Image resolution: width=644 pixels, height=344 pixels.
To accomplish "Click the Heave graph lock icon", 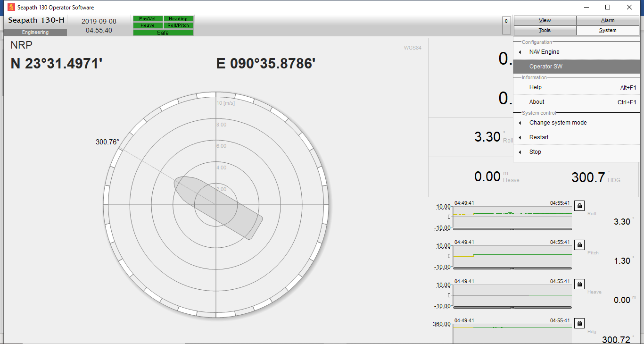I will 579,284.
